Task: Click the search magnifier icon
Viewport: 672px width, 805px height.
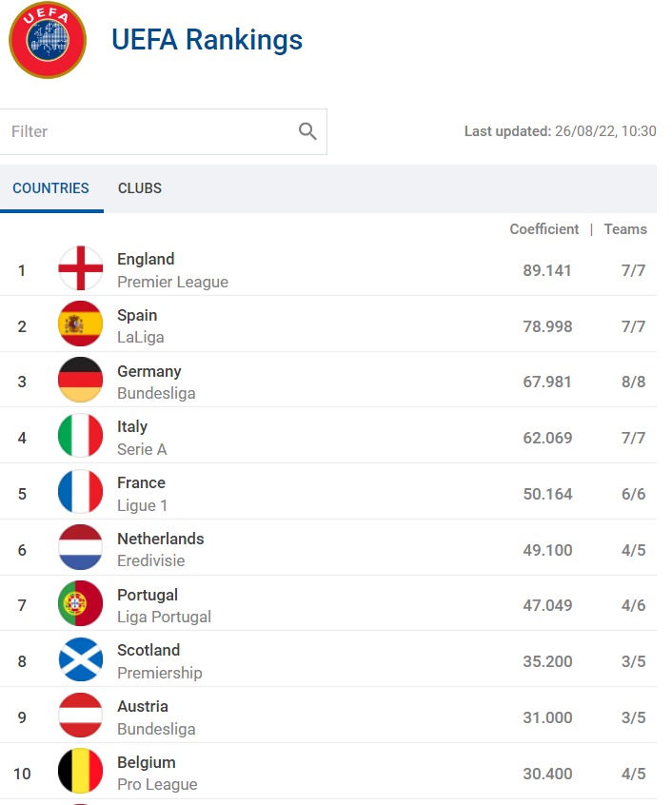Action: click(x=307, y=131)
